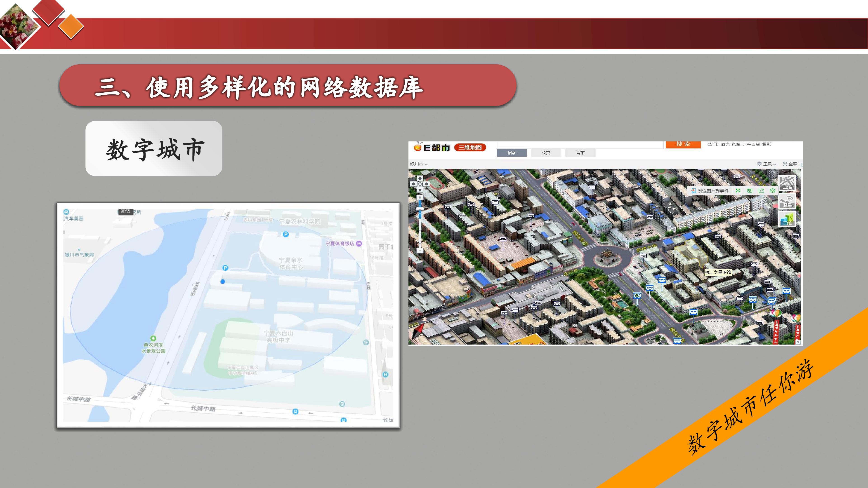Screen dimensions: 868x488
Task: Switch map to 卫星 satellite view
Action: click(x=787, y=201)
